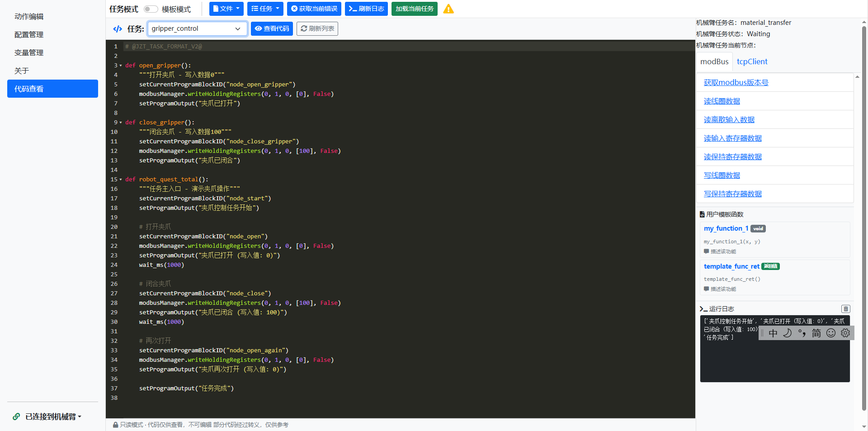Open the 读离散输入数据 link
The width and height of the screenshot is (868, 431).
(729, 119)
